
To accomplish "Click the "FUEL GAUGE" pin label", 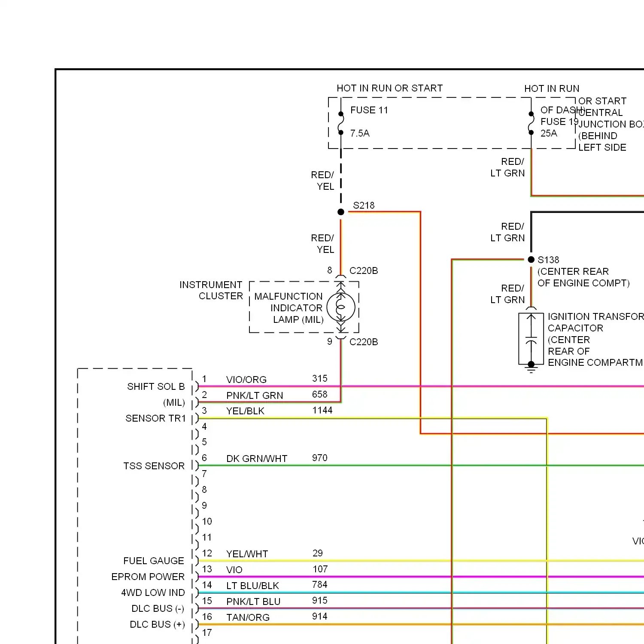I will coord(154,561).
